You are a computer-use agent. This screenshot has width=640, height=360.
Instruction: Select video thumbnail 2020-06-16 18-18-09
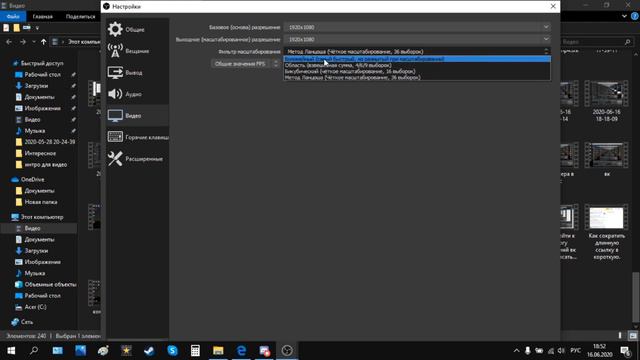606,101
